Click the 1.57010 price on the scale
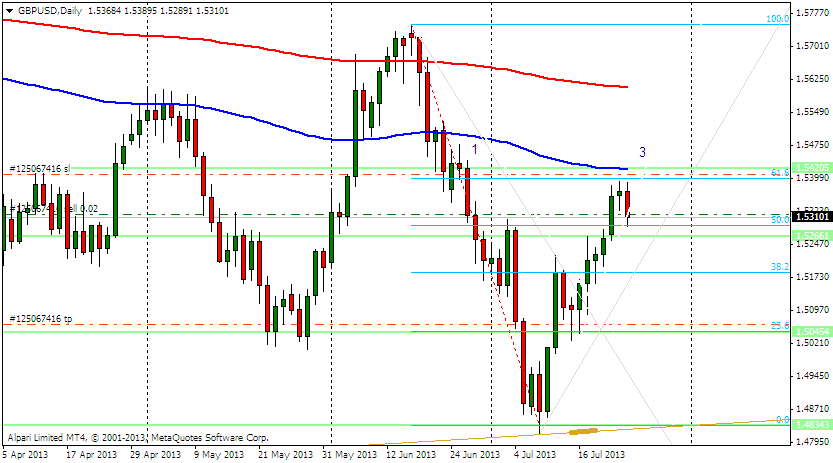Screen dimensions: 833x463 (812, 46)
